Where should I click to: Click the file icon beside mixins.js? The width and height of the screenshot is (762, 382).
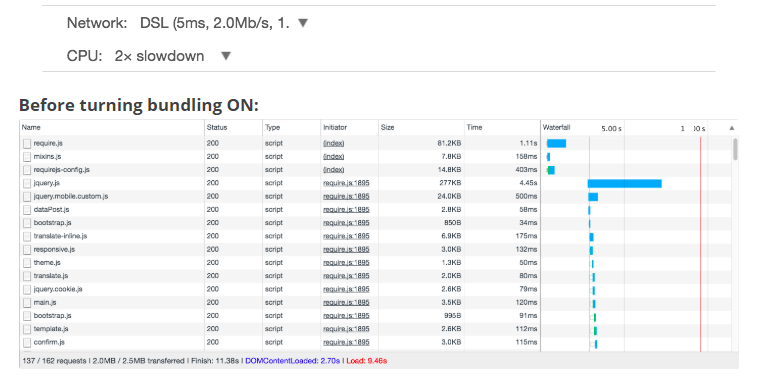pyautogui.click(x=27, y=156)
